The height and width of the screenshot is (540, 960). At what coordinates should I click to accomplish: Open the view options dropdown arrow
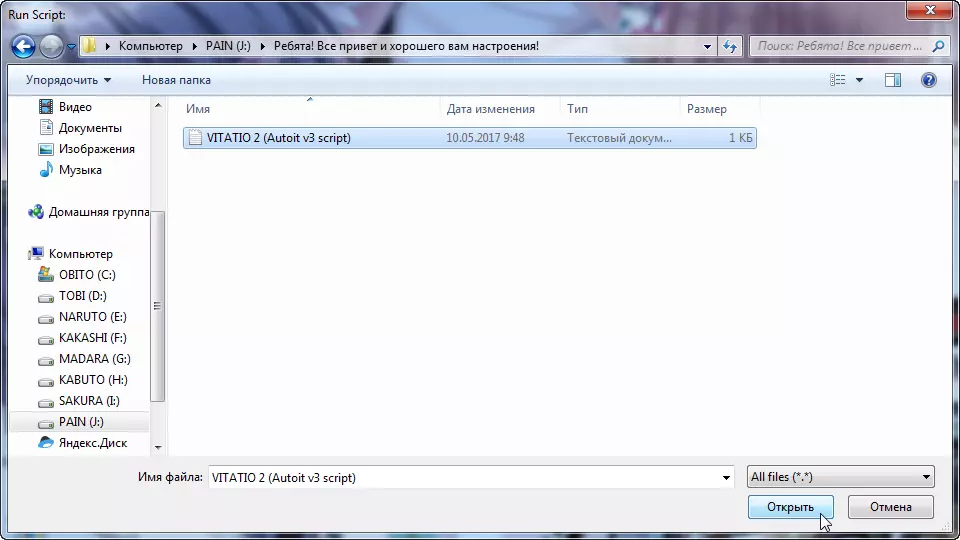[x=859, y=80]
